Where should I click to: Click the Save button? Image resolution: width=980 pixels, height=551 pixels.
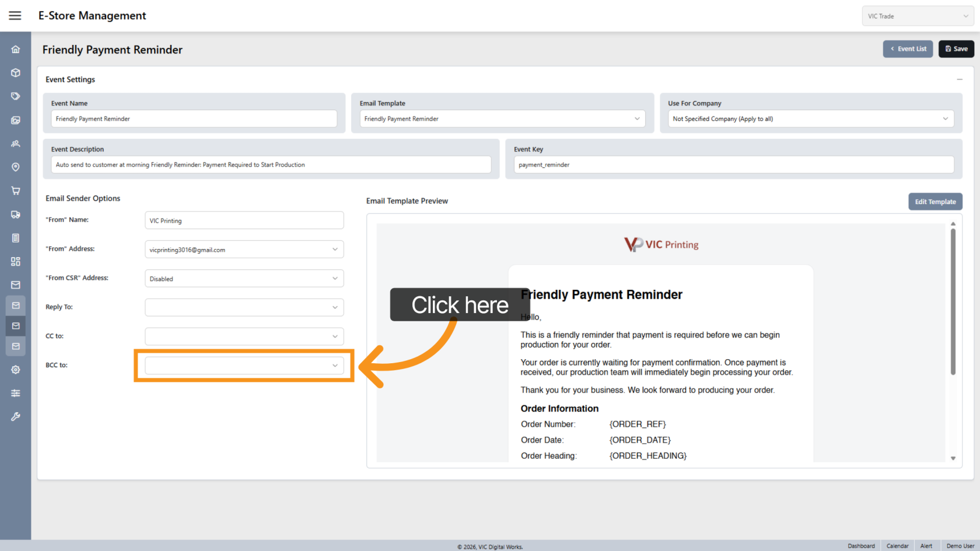[x=956, y=49]
